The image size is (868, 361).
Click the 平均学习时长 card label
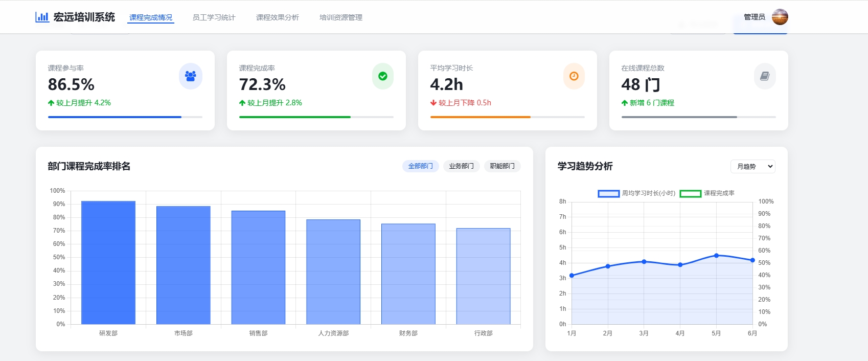(451, 68)
